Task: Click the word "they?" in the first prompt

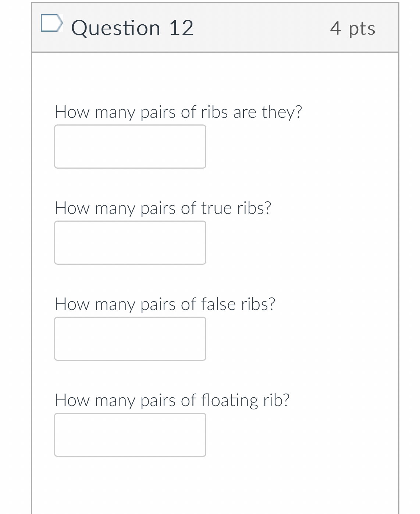Action: (282, 112)
